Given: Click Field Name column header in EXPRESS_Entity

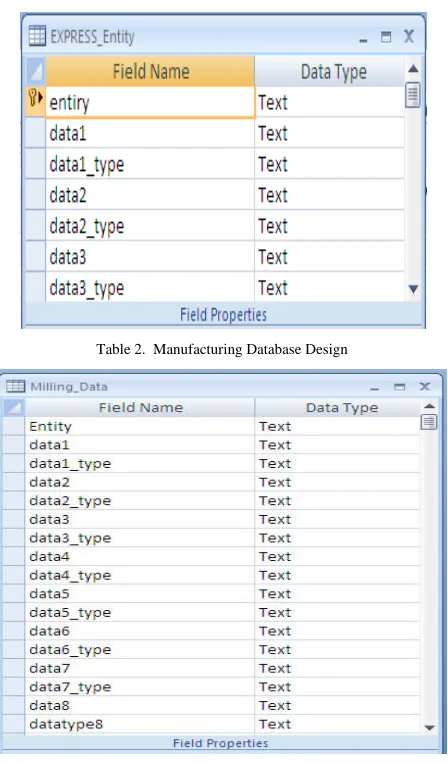Looking at the screenshot, I should (x=150, y=71).
